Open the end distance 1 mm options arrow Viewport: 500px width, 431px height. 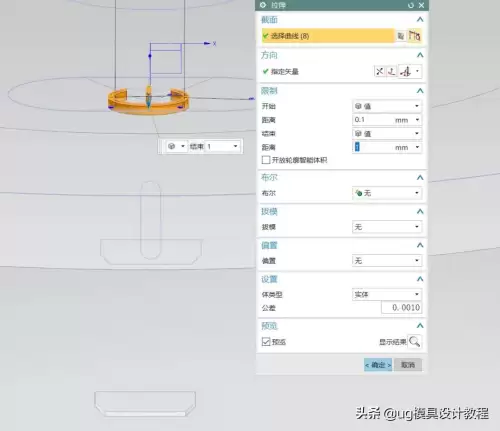pos(417,147)
